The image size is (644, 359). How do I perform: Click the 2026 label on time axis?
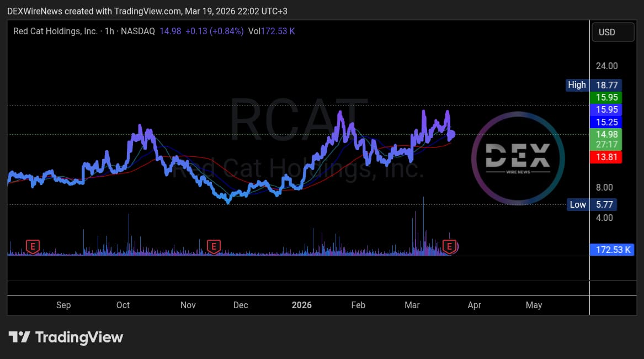(301, 305)
